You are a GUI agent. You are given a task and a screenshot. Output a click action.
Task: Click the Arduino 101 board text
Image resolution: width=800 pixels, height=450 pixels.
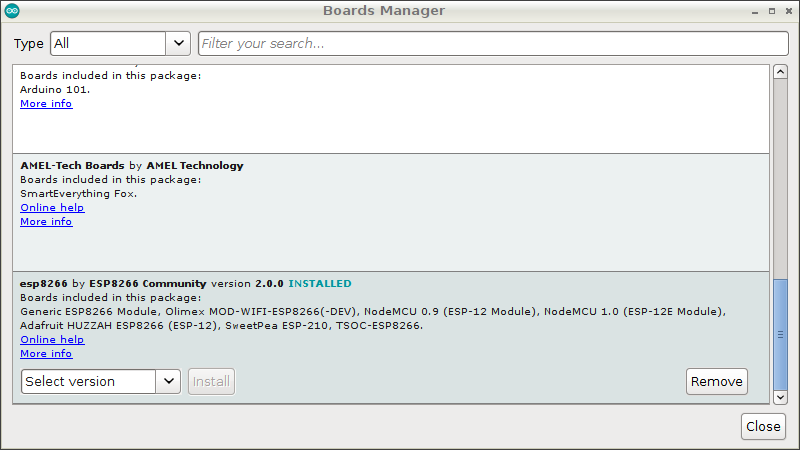tap(55, 90)
